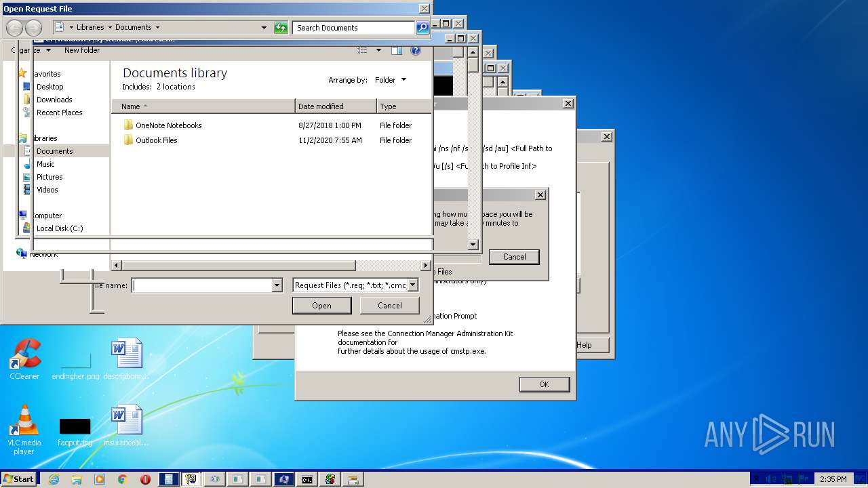Image resolution: width=868 pixels, height=488 pixels.
Task: Click the File name input field
Action: tap(202, 285)
